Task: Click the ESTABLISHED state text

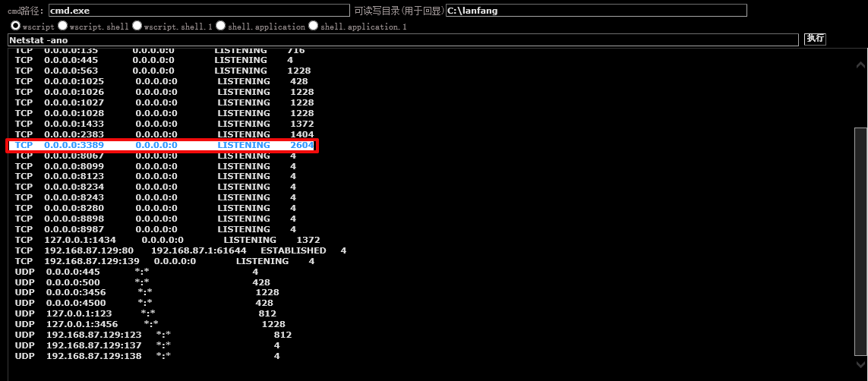Action: point(293,250)
